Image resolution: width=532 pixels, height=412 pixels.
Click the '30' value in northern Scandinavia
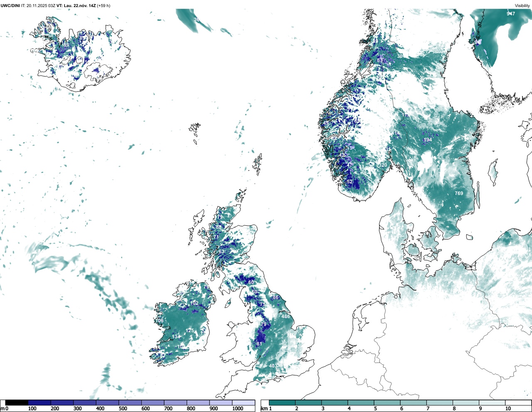pyautogui.click(x=400, y=56)
